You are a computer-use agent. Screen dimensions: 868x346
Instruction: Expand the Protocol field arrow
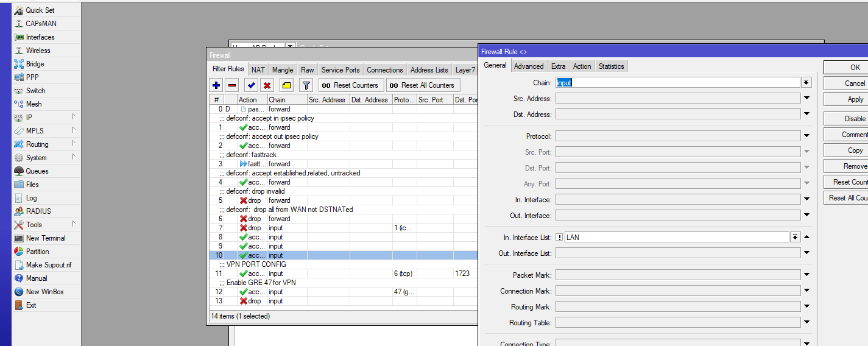806,136
